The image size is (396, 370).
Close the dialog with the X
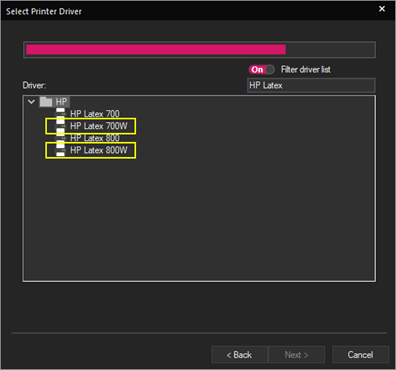coord(382,9)
